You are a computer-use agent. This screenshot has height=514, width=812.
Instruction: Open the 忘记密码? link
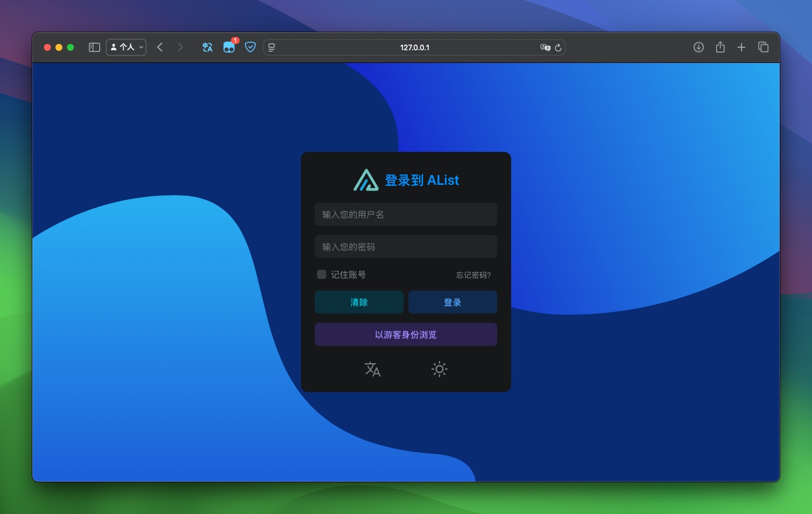[474, 275]
